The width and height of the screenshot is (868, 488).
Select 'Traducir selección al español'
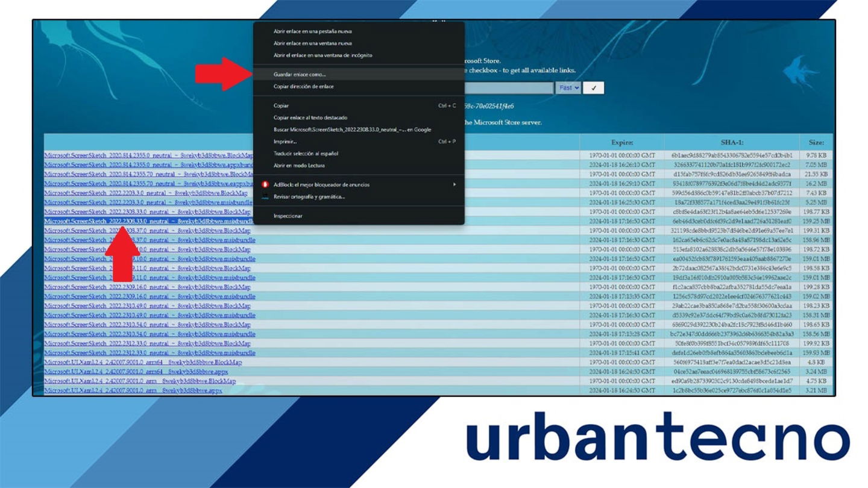tap(306, 154)
